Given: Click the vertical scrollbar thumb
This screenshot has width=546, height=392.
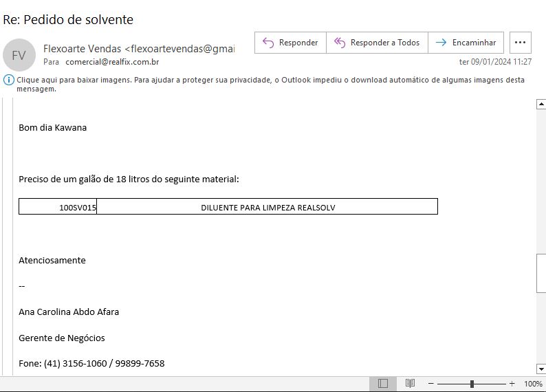Looking at the screenshot, I should (540, 273).
